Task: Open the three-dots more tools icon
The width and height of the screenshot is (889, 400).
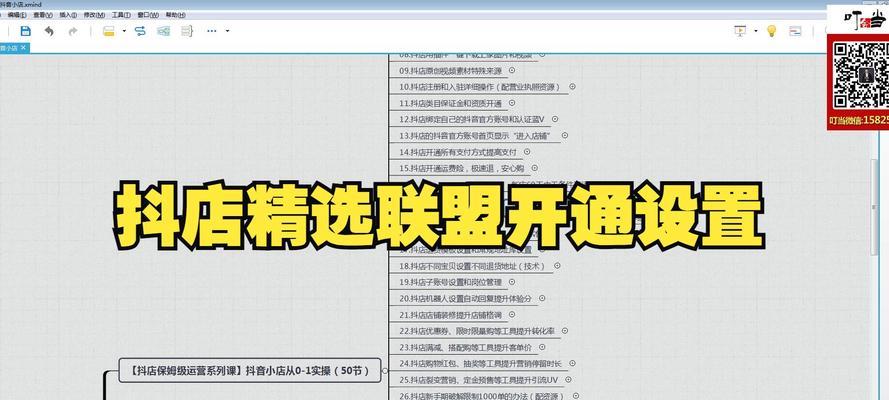Action: [x=211, y=31]
